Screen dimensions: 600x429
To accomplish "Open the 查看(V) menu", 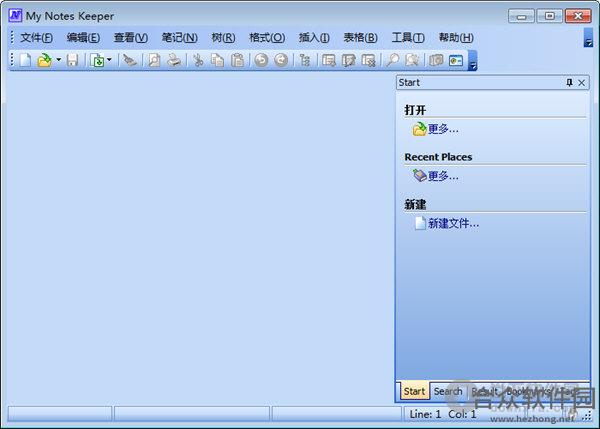I will (130, 38).
